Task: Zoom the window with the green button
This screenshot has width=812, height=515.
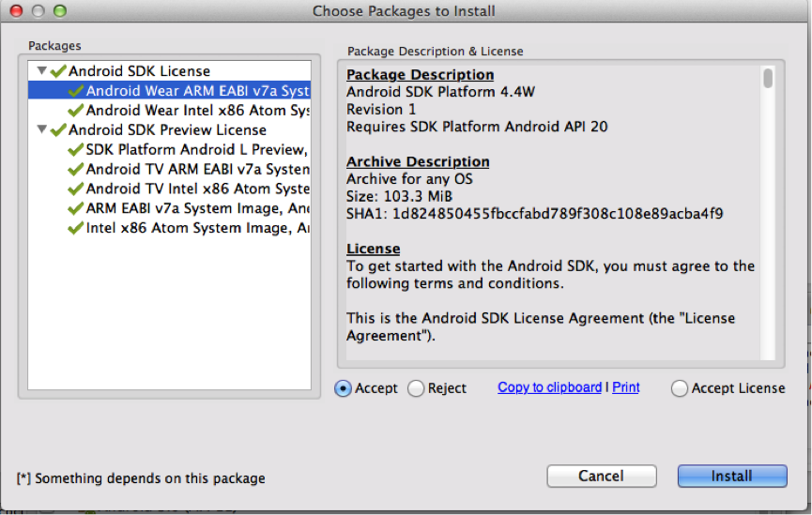Action: pyautogui.click(x=60, y=11)
